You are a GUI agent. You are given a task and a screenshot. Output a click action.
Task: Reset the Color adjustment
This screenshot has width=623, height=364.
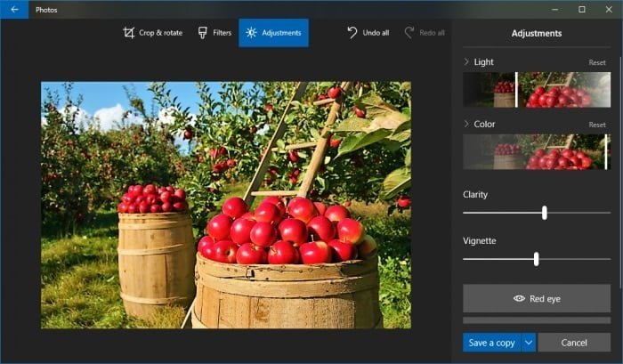coord(597,125)
